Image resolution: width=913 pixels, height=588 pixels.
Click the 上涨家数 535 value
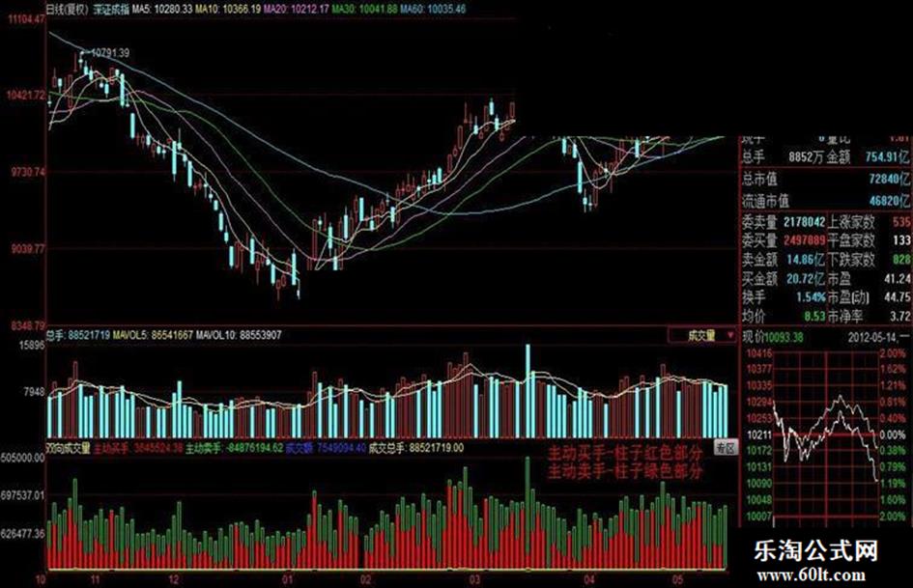point(869,222)
